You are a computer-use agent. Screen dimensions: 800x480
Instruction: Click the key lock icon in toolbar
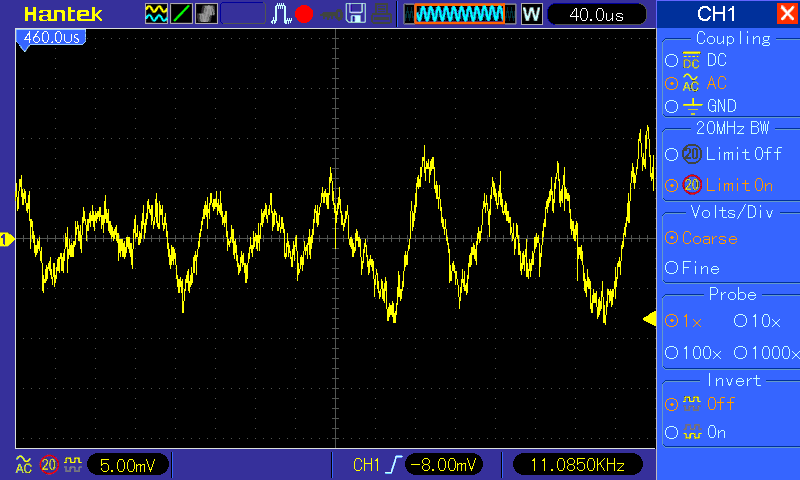tap(331, 15)
